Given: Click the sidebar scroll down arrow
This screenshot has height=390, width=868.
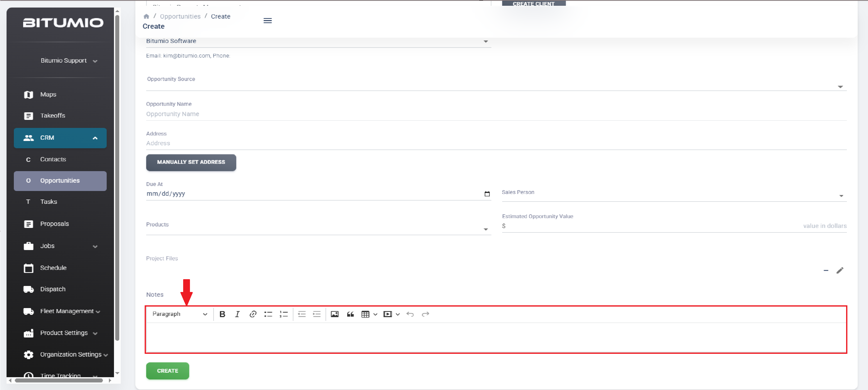Looking at the screenshot, I should 117,373.
